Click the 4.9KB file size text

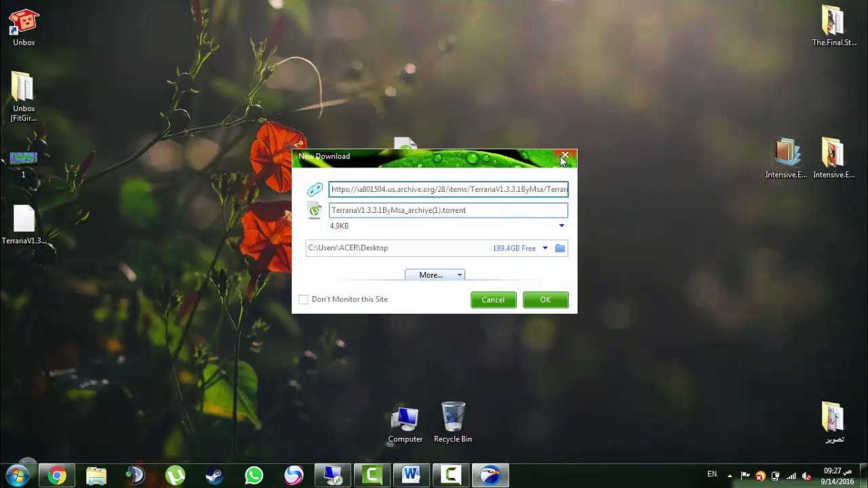point(339,226)
